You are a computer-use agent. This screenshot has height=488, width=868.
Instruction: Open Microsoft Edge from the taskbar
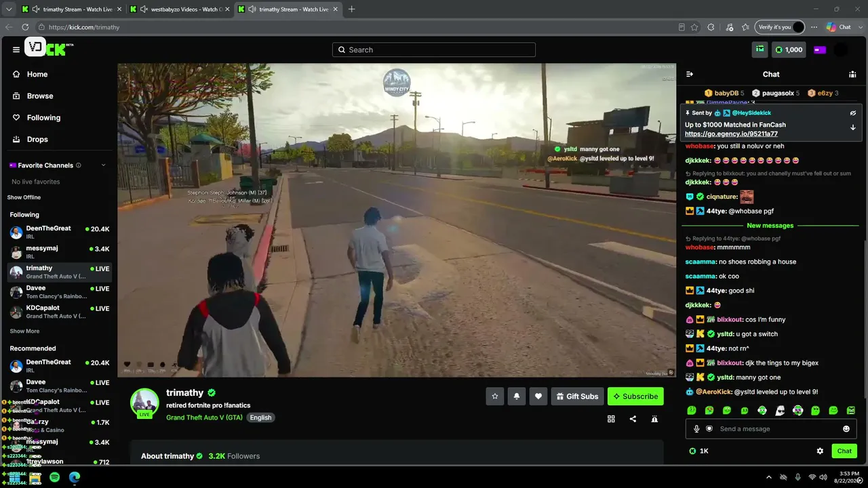coord(75,477)
